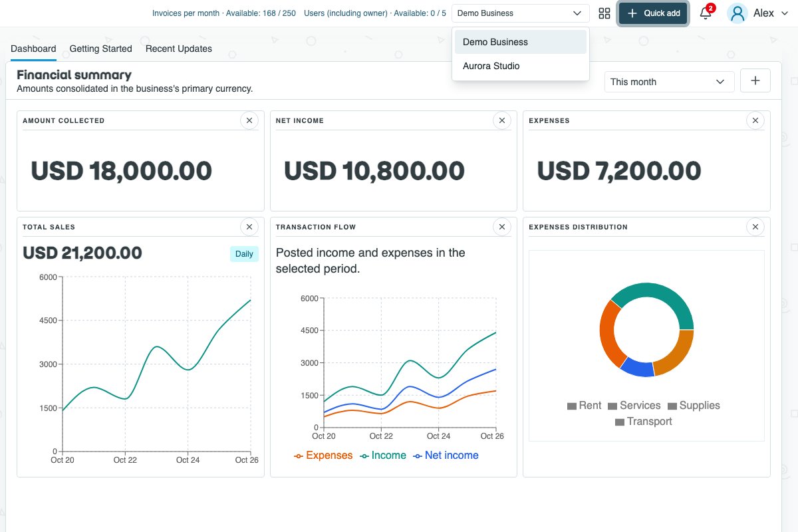Click the Daily badge in Total Sales
The height and width of the screenshot is (532, 798).
pos(244,254)
